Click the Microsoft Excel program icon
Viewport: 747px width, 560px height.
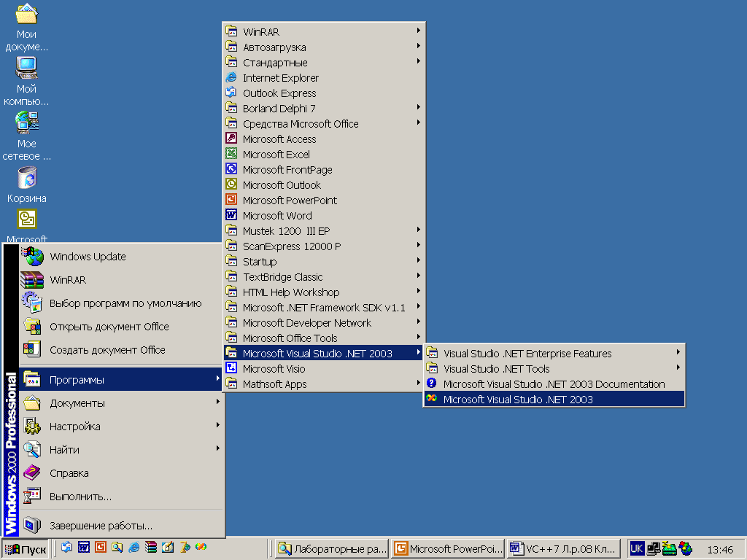(231, 154)
